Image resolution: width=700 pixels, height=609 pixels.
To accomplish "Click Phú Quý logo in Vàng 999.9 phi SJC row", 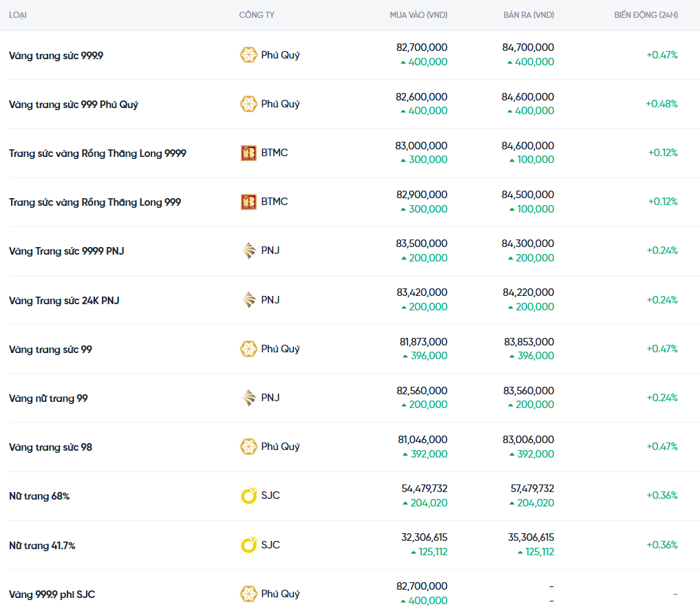I will pos(248,594).
